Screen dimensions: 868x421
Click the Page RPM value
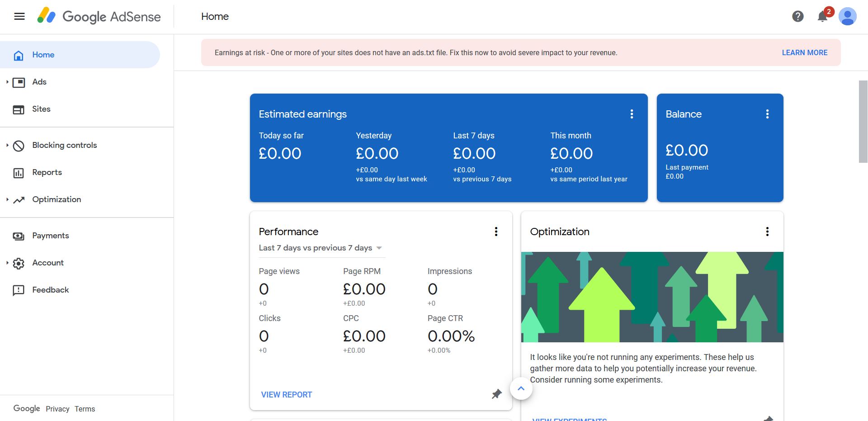364,289
